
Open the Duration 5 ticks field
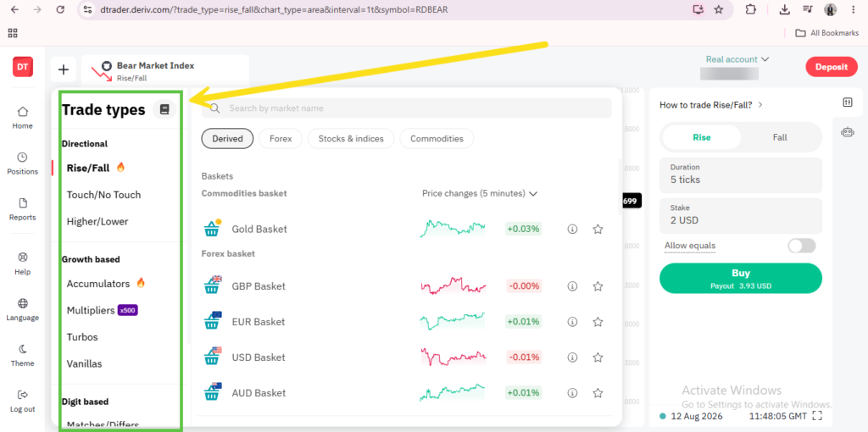point(741,174)
